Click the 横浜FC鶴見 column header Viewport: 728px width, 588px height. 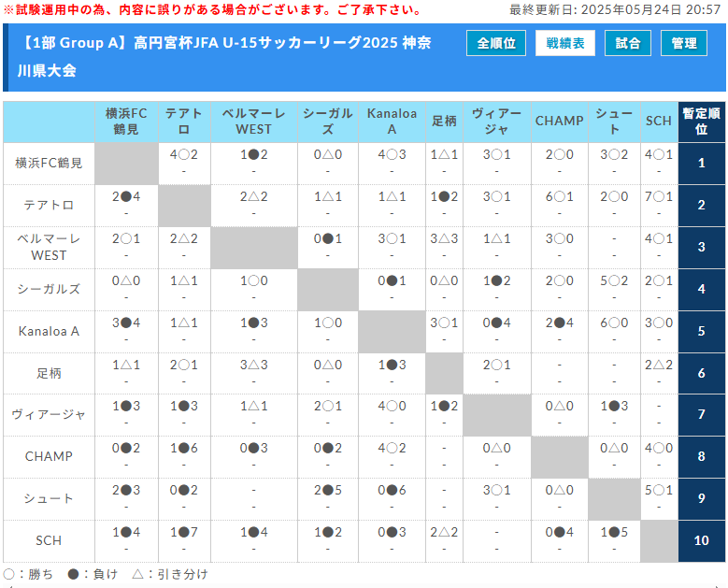click(126, 121)
